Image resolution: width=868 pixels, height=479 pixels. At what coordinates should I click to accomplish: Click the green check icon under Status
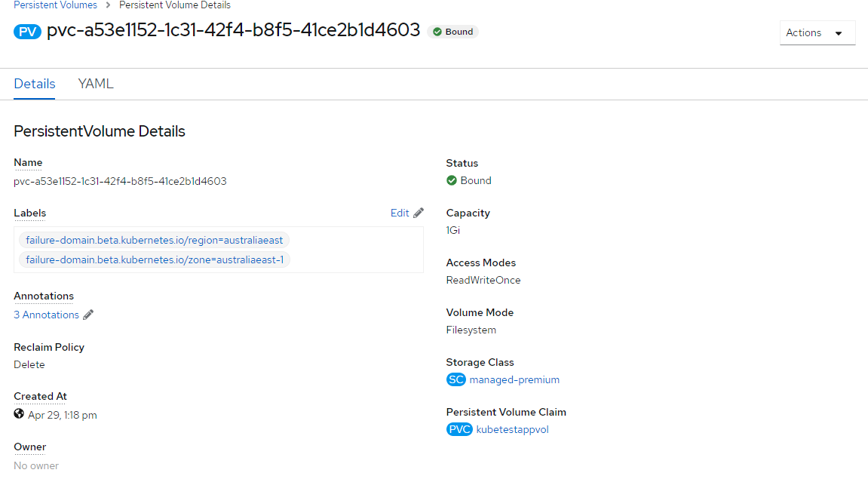[x=452, y=180]
